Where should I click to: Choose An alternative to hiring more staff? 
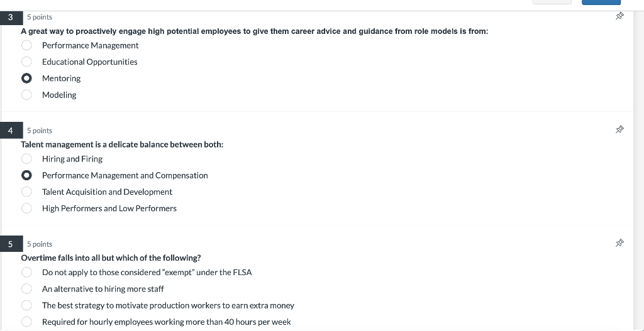click(x=26, y=289)
